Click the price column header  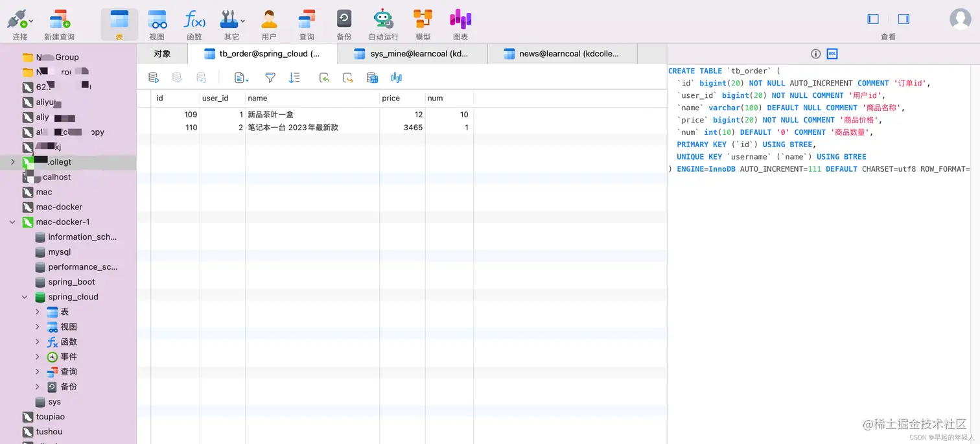click(x=402, y=99)
